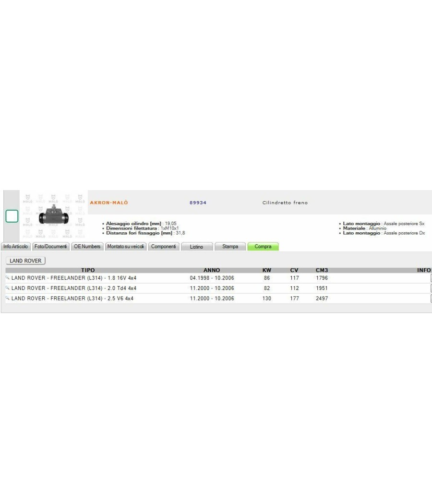The height and width of the screenshot is (504, 432).
Task: Click the CM3 value 1796
Action: pos(322,278)
